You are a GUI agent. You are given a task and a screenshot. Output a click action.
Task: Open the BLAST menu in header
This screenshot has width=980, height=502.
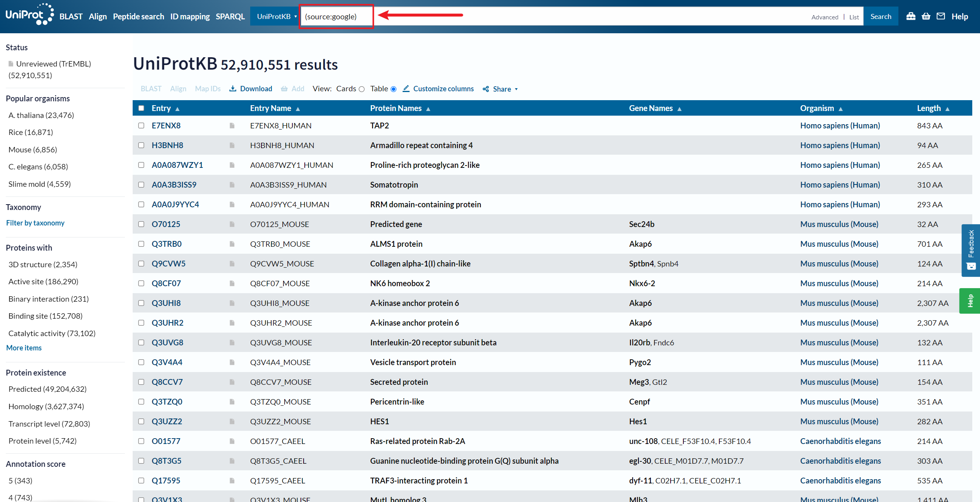(71, 16)
